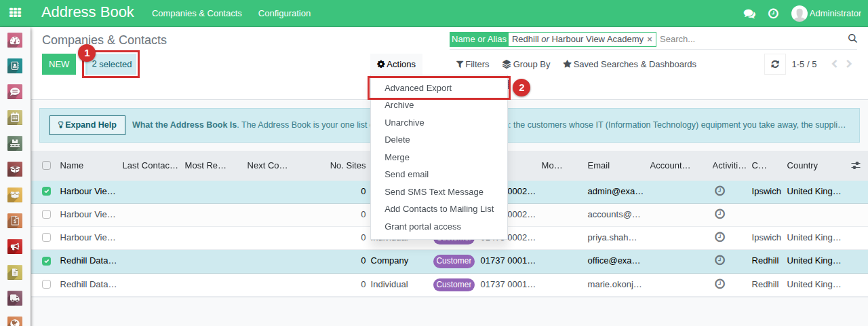Click the Administrator avatar picture
Image resolution: width=868 pixels, height=326 pixels.
pyautogui.click(x=800, y=14)
